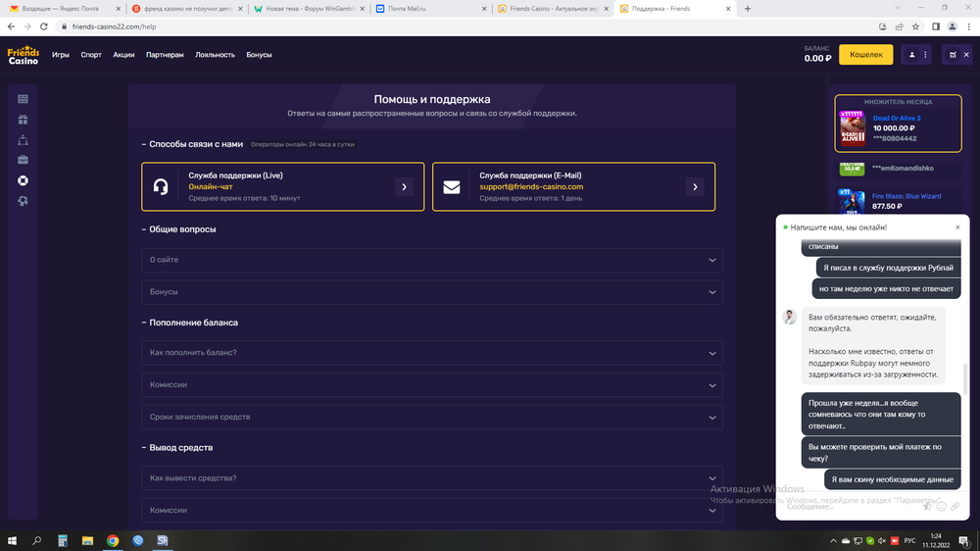Image resolution: width=980 pixels, height=551 pixels.
Task: Click the yellow "Кошелек" button
Action: click(x=865, y=56)
